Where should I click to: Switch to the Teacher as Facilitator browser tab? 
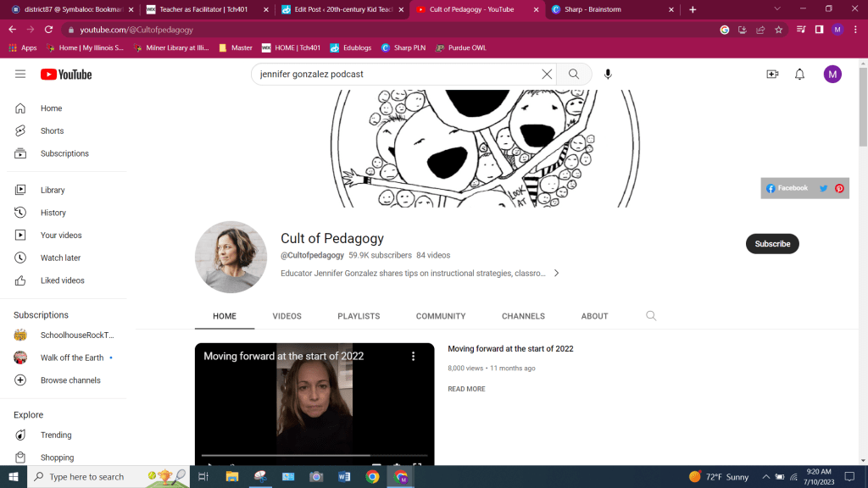pos(208,9)
